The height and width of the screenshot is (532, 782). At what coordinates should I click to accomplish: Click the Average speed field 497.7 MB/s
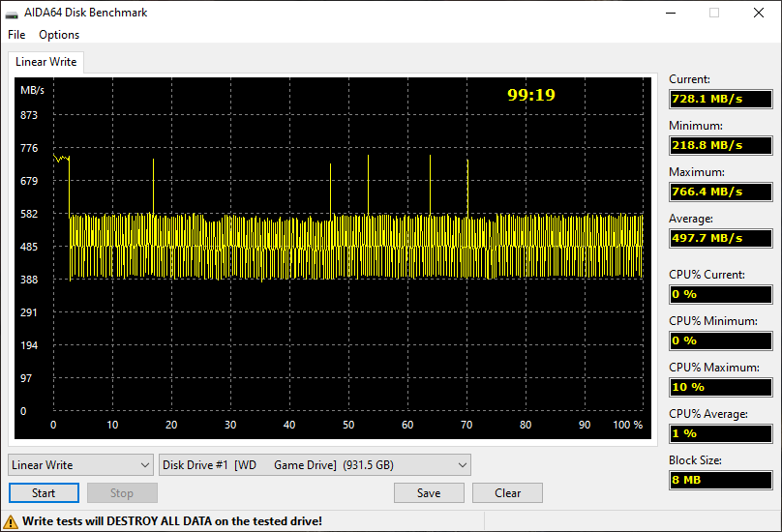(721, 238)
